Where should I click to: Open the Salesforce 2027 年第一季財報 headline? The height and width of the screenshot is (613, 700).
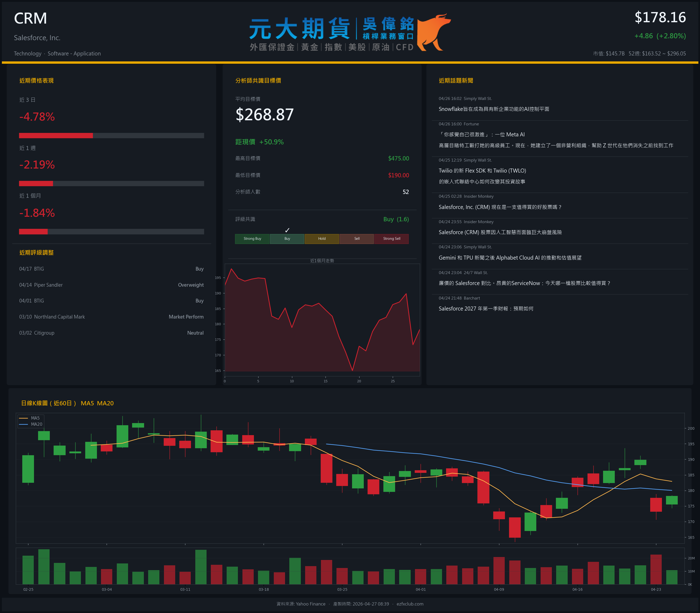pyautogui.click(x=486, y=309)
